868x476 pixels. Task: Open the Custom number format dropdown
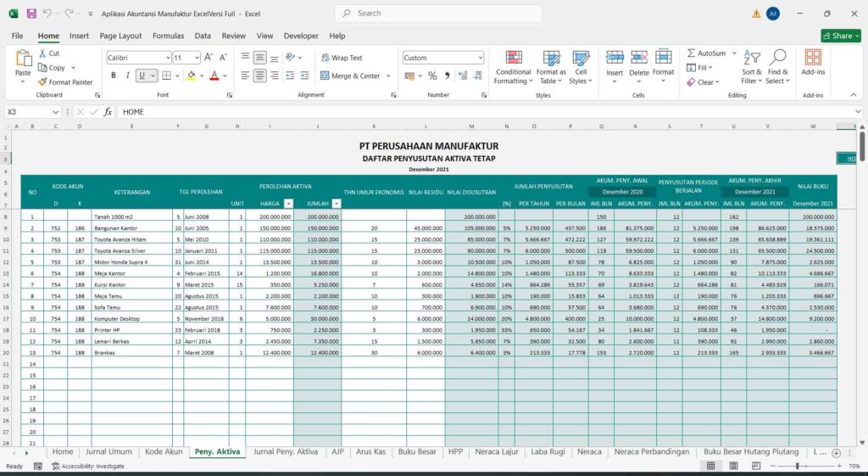[480, 58]
